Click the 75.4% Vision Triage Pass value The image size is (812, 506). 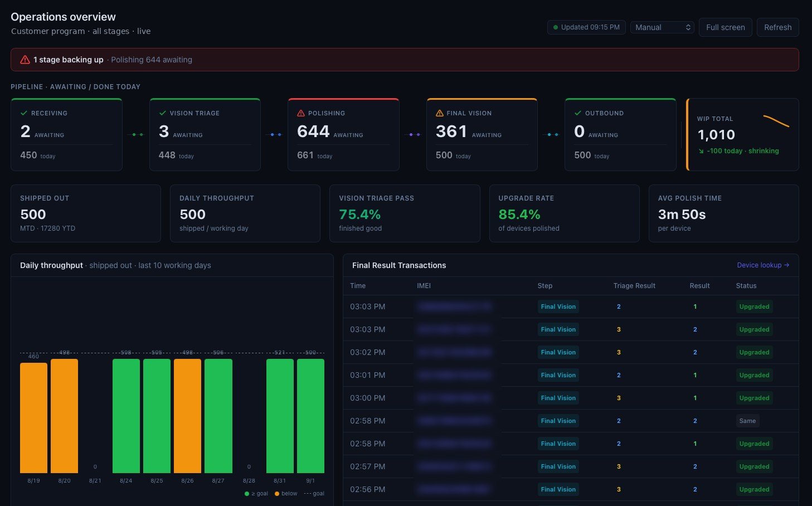(360, 215)
